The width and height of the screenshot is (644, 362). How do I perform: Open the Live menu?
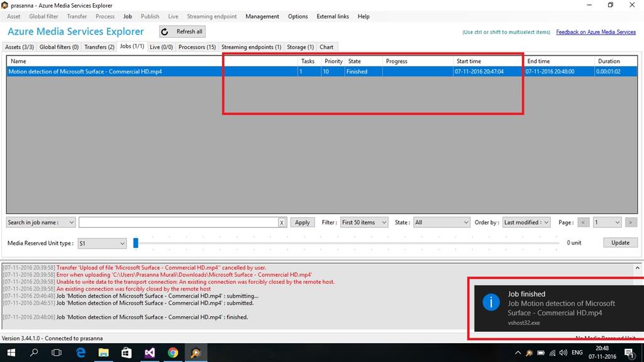(x=173, y=16)
